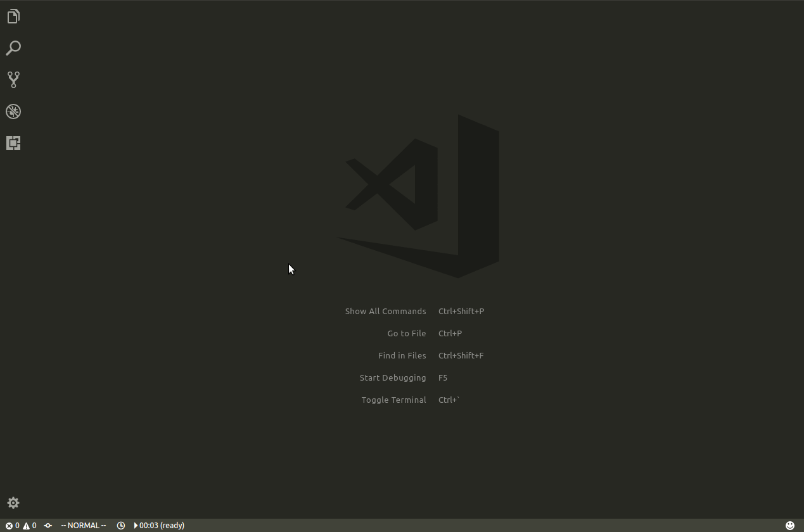
Task: Click the clock icon in status bar
Action: pyautogui.click(x=121, y=526)
